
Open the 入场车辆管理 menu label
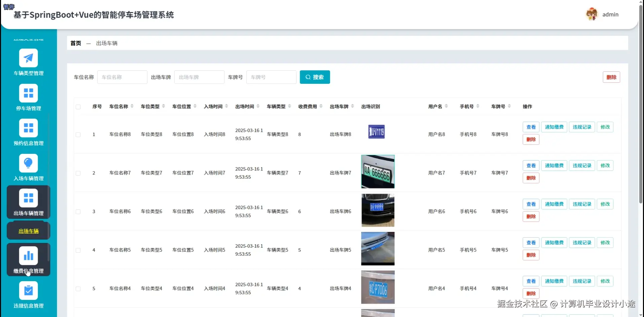pos(29,178)
